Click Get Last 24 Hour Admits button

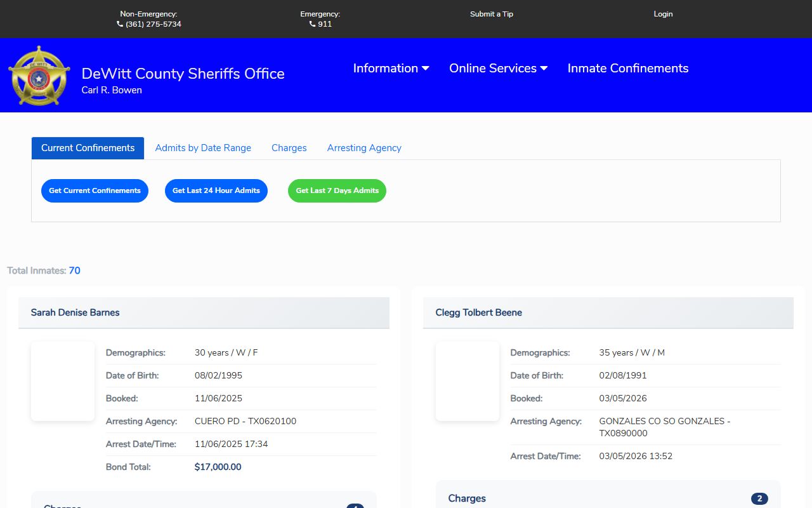pos(216,190)
